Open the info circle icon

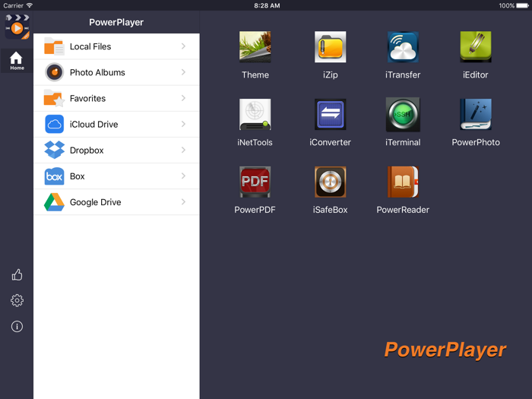pos(17,326)
